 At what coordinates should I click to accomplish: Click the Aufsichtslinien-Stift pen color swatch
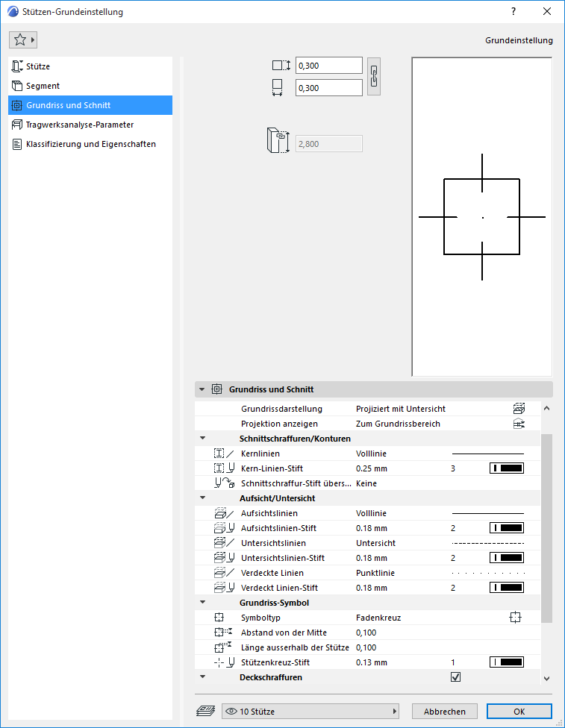[507, 528]
